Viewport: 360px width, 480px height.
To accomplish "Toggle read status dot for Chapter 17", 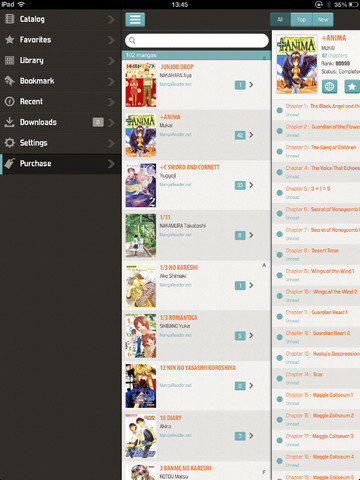I will click(280, 440).
